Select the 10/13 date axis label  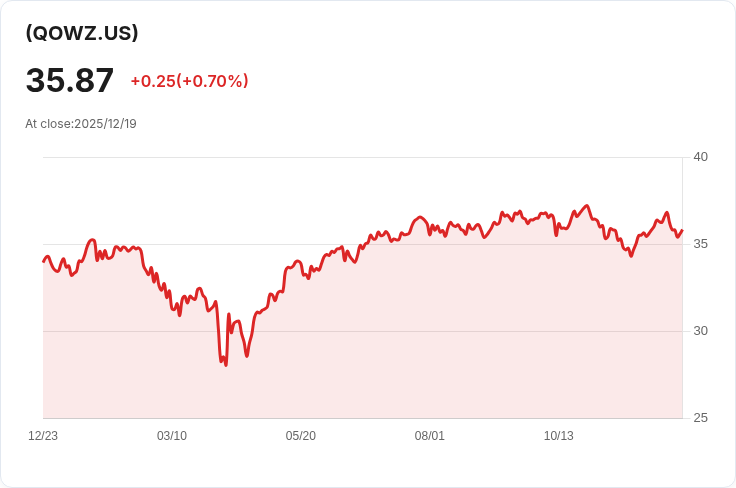click(559, 436)
